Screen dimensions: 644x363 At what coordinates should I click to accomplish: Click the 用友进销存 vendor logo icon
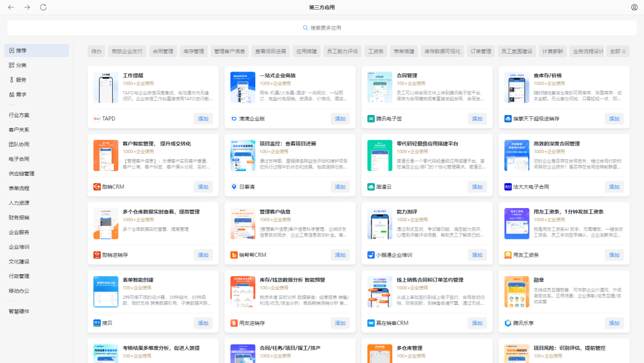tap(234, 323)
